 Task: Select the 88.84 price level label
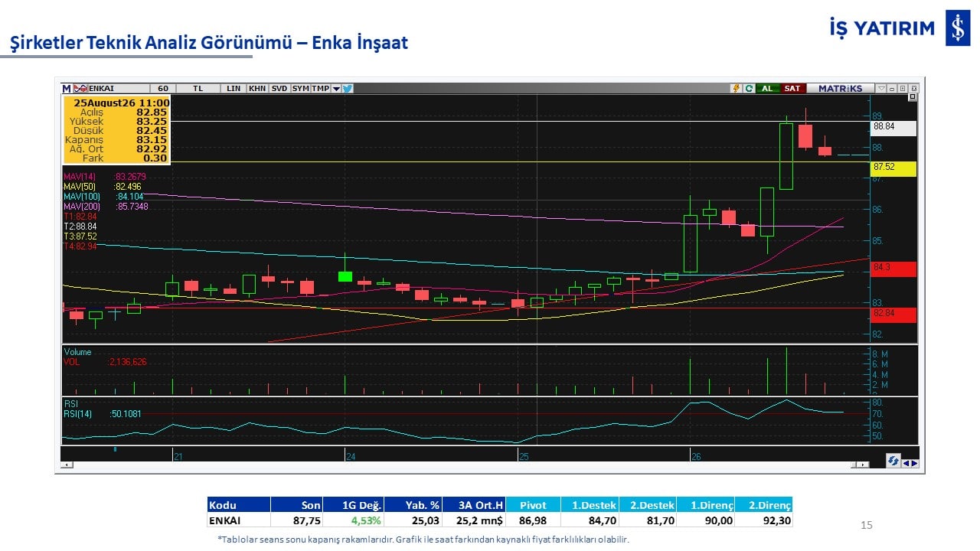[894, 128]
